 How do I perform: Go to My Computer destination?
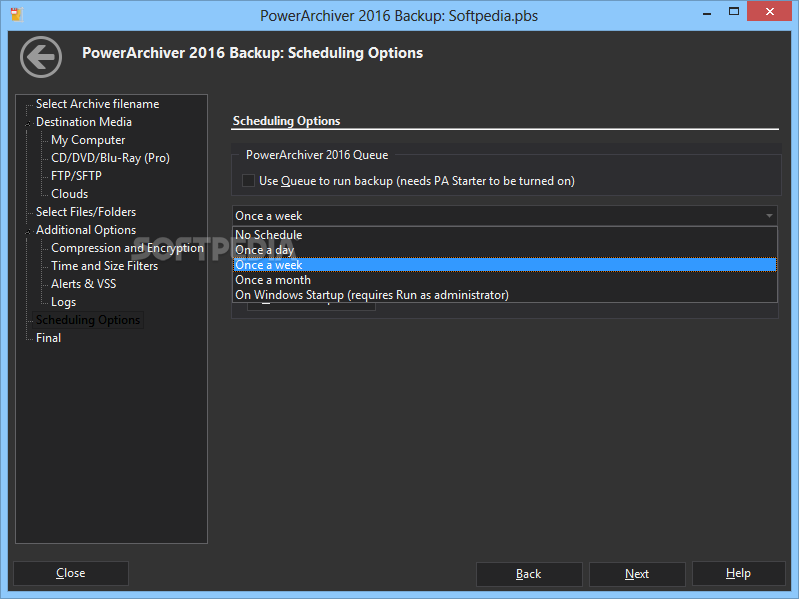pyautogui.click(x=88, y=140)
